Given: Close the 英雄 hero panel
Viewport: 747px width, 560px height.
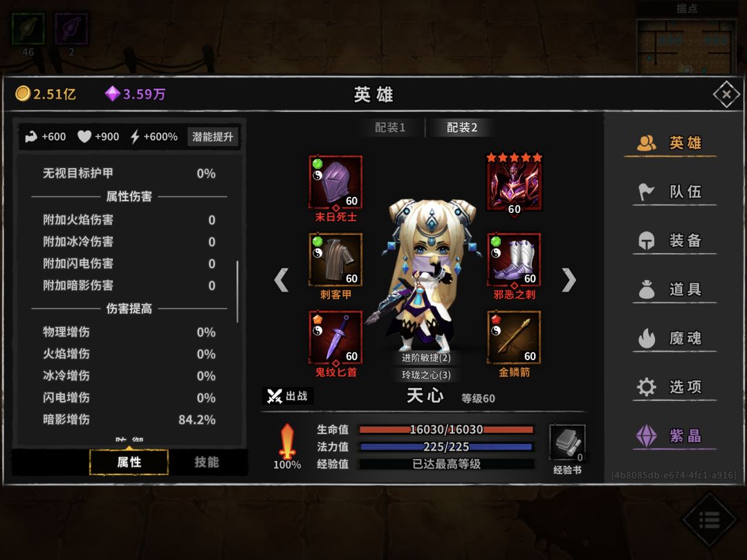Looking at the screenshot, I should pos(726,94).
